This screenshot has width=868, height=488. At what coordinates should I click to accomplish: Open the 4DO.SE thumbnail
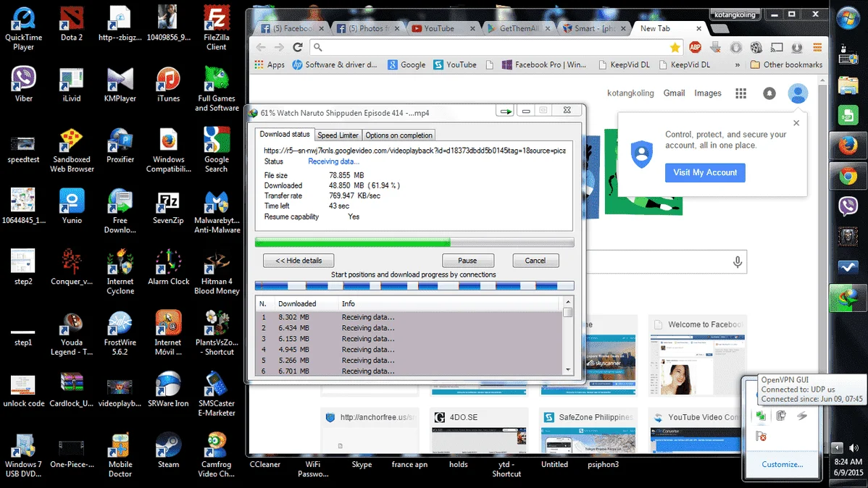(x=479, y=431)
